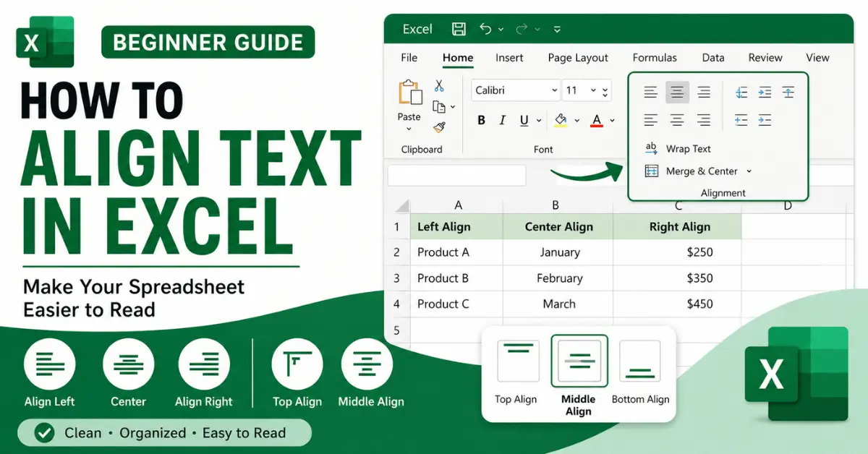
Task: Click the Align Left circle icon in banner
Action: [x=49, y=364]
